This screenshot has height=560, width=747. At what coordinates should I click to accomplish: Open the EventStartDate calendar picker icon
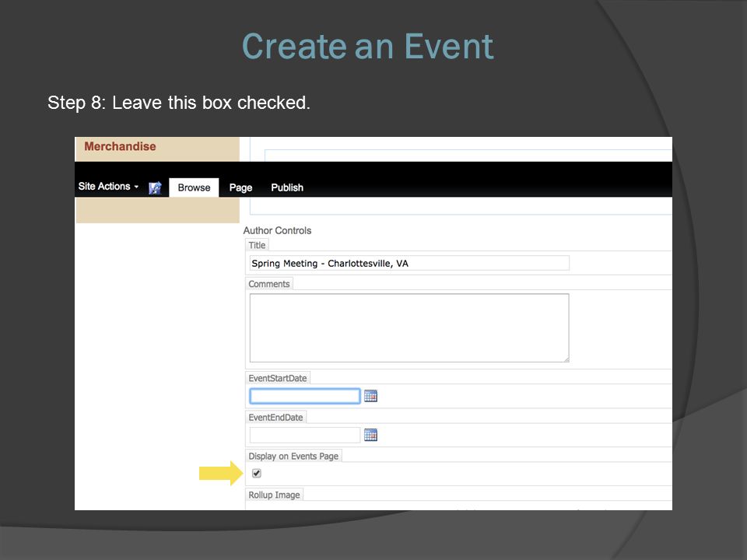coord(370,396)
